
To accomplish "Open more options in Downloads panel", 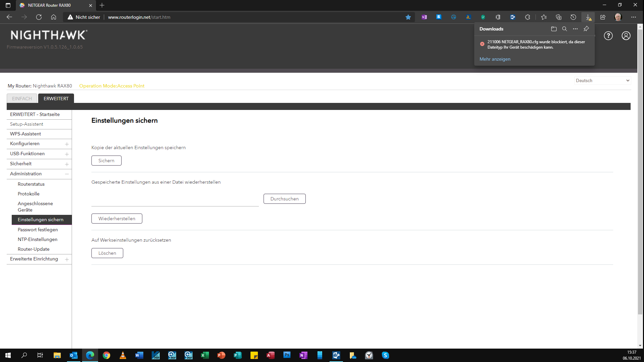I will coord(575,29).
